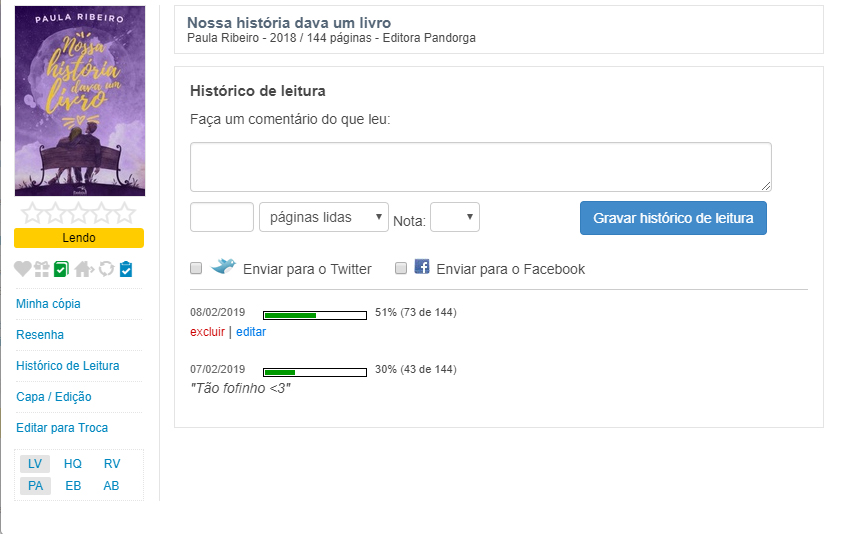The width and height of the screenshot is (846, 534).
Task: Click the circular arrows exchange icon
Action: pyautogui.click(x=105, y=269)
